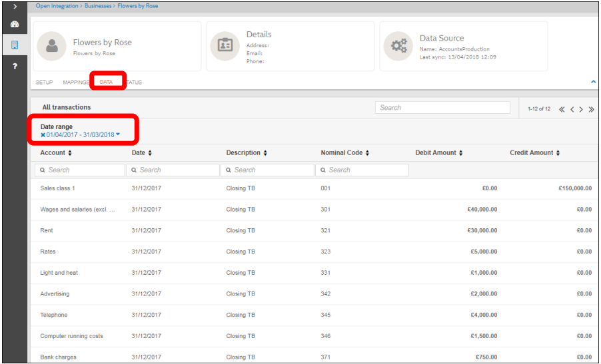601x364 pixels.
Task: Click the £150,000.00 credit amount cell
Action: tap(575, 188)
